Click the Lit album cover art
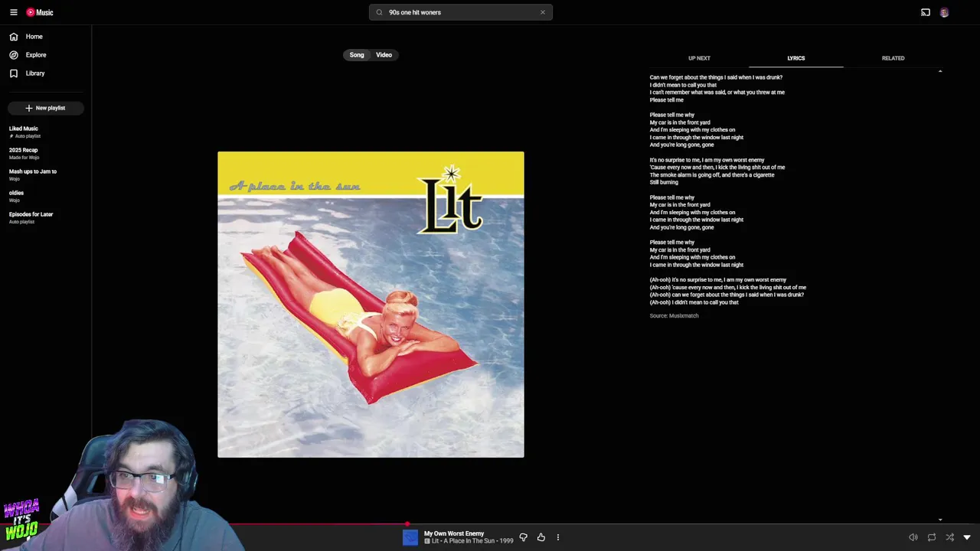980x551 pixels. [371, 305]
